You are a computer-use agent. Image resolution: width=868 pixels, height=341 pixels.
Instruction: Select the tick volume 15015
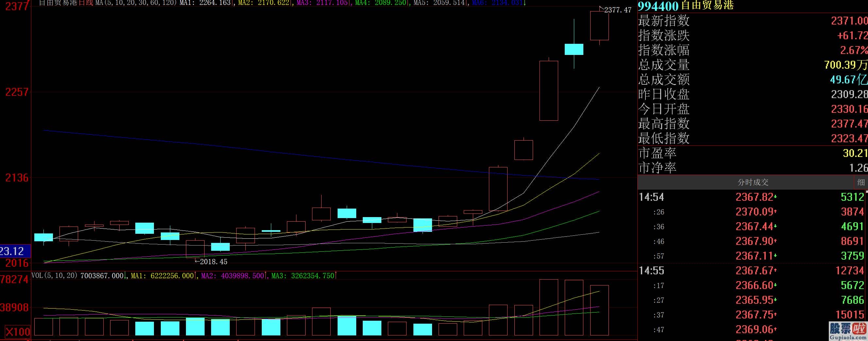pyautogui.click(x=850, y=315)
